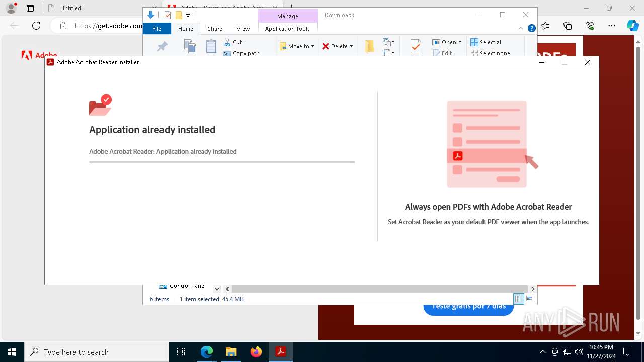Click the Adobe logo on webpage
Viewport: 644px width, 362px height.
tap(39, 55)
